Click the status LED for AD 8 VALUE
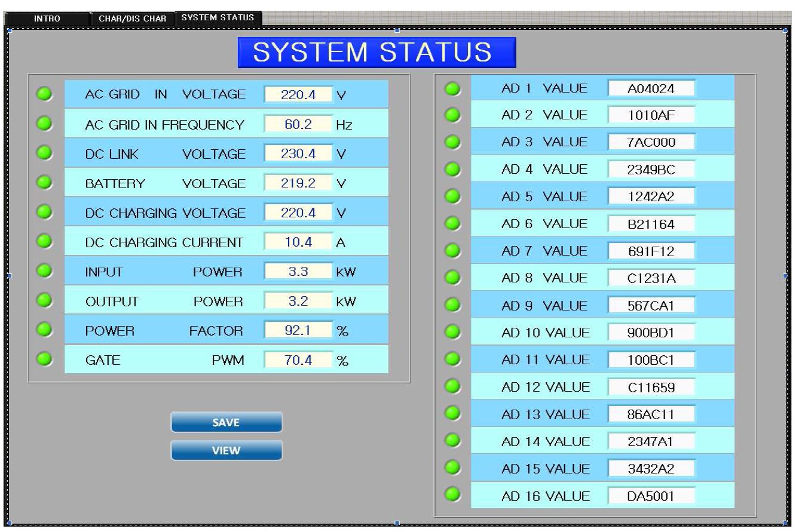The image size is (802, 532). [x=454, y=278]
